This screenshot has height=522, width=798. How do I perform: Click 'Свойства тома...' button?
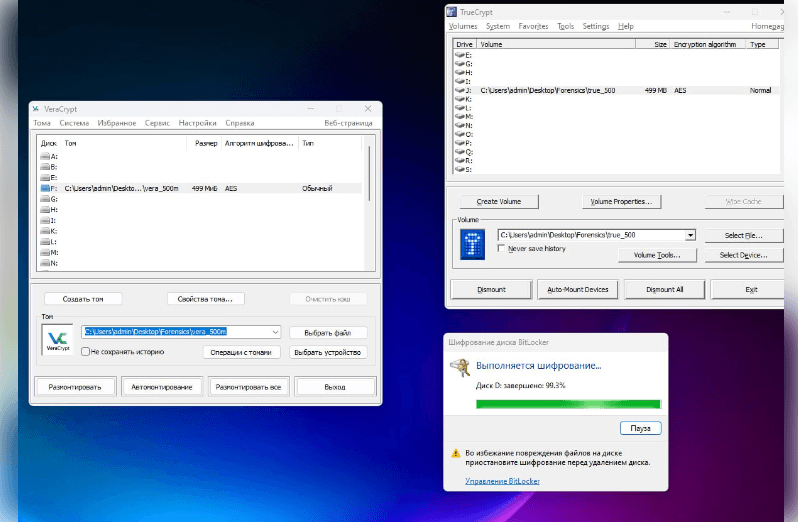[205, 299]
